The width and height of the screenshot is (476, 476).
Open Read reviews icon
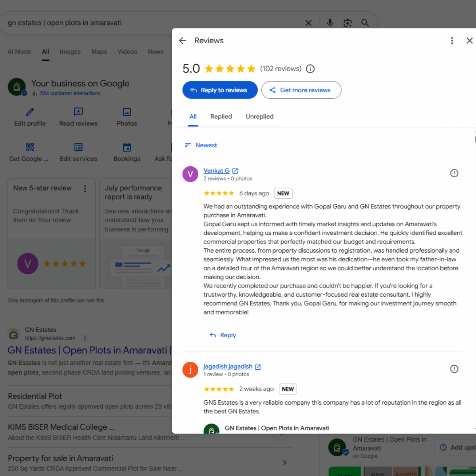pos(79,112)
